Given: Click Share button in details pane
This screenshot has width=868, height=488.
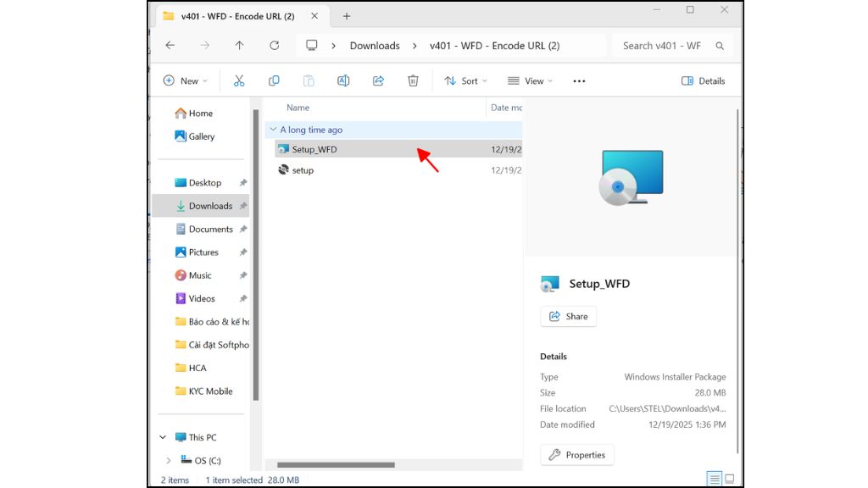Looking at the screenshot, I should (x=568, y=317).
